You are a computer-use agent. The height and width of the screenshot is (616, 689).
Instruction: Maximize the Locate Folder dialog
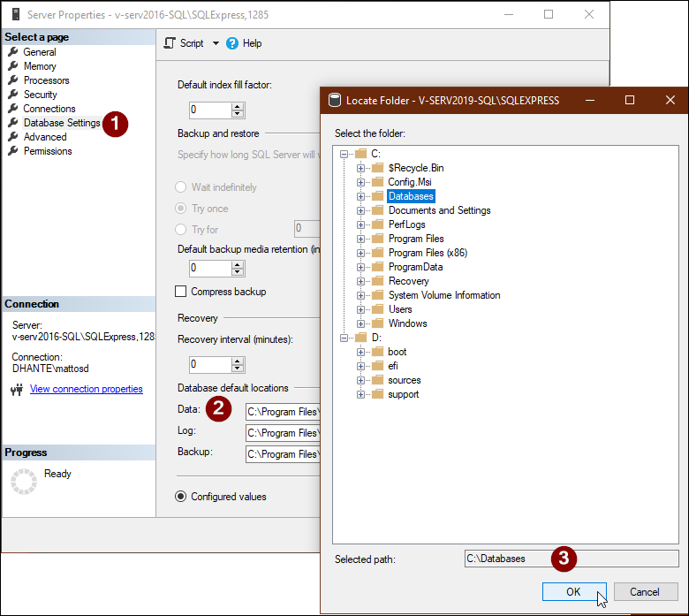point(629,100)
